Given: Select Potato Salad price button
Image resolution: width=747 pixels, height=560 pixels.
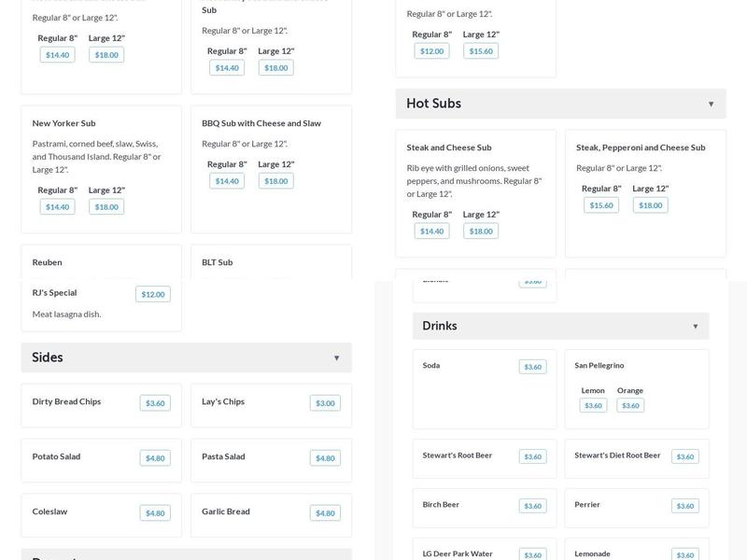Looking at the screenshot, I should [x=155, y=458].
